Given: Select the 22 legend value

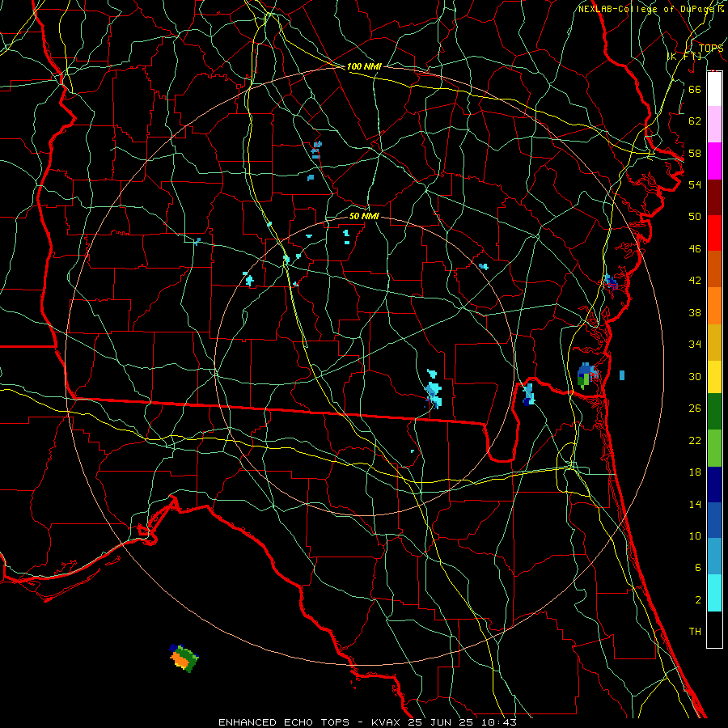Looking at the screenshot, I should tap(695, 440).
